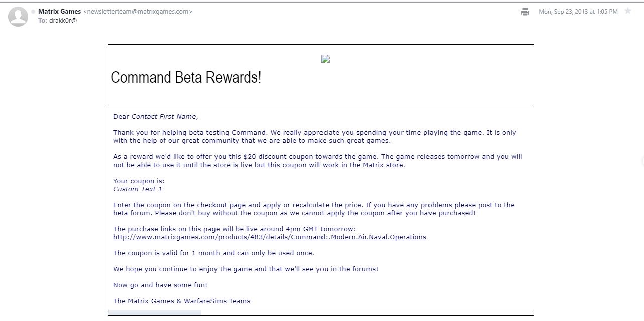644x321 pixels.
Task: Click the broken image icon above the heading
Action: pos(326,59)
